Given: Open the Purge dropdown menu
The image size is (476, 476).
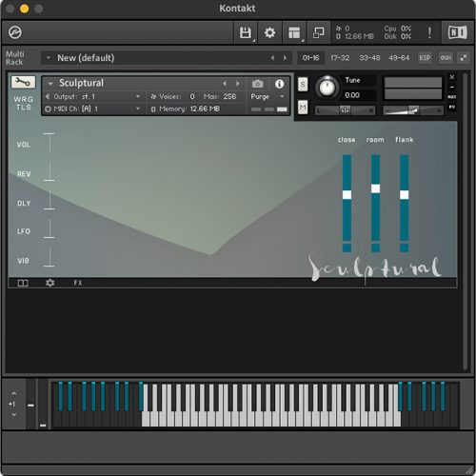Looking at the screenshot, I should pyautogui.click(x=268, y=96).
